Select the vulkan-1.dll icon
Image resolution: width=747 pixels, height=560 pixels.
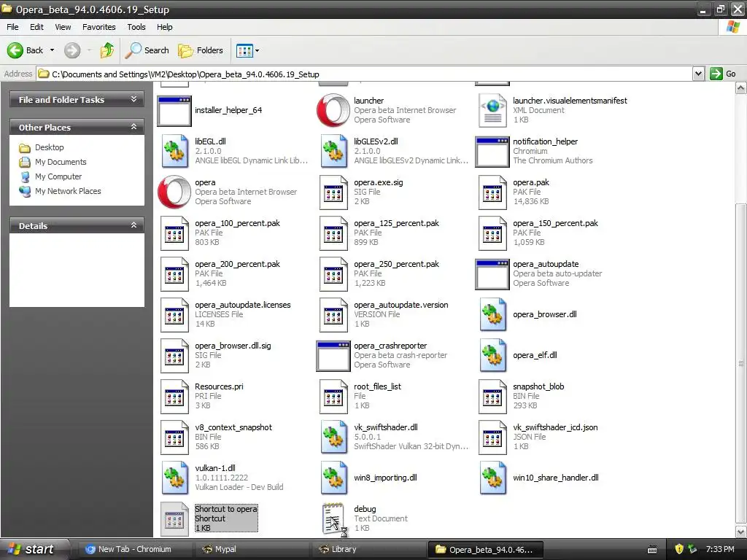tap(174, 478)
